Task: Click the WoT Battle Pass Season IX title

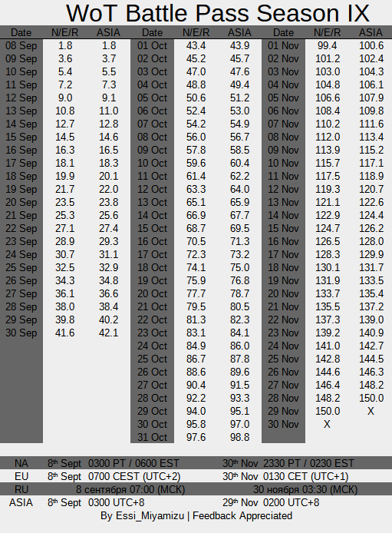Action: tap(218, 13)
